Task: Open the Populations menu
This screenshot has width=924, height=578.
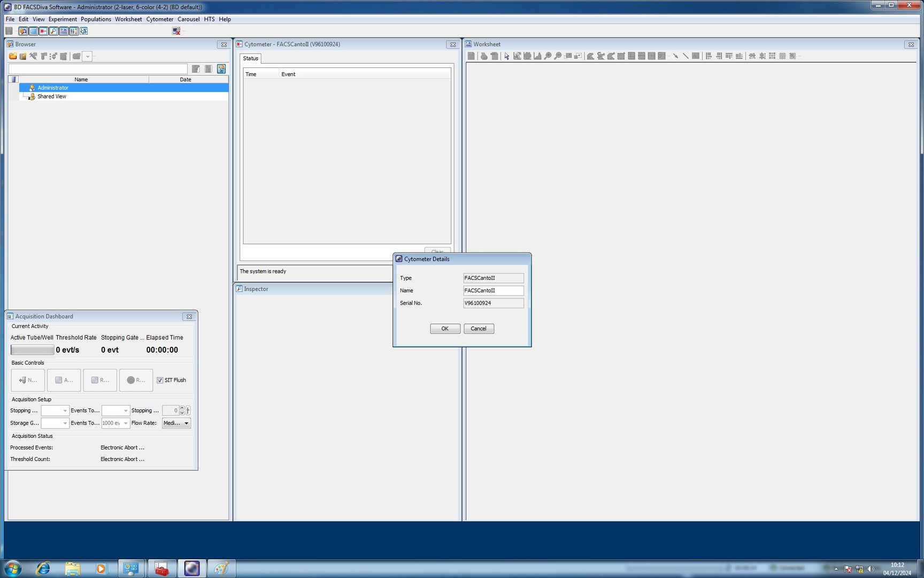Action: point(96,19)
